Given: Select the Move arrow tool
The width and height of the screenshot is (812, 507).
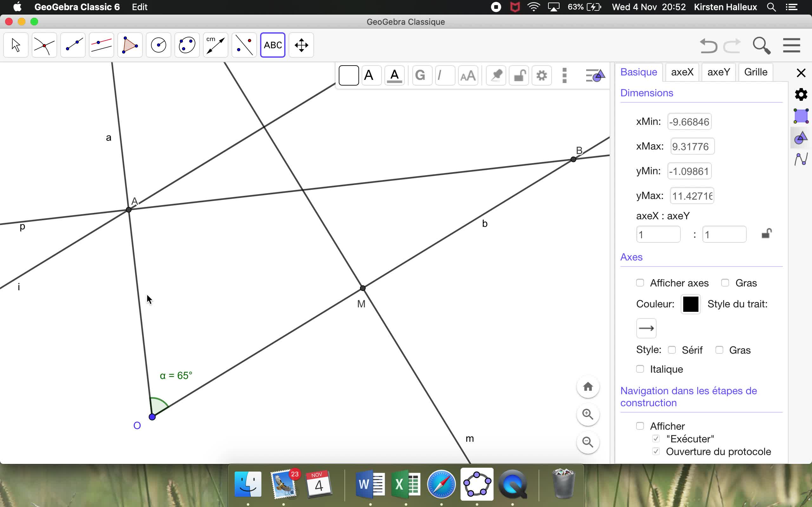Looking at the screenshot, I should coord(16,45).
